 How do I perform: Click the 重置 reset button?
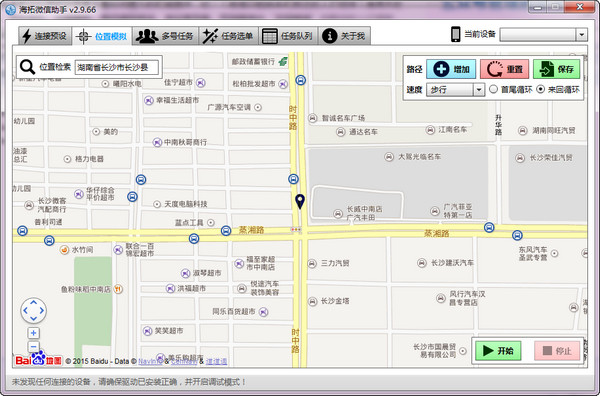click(504, 69)
